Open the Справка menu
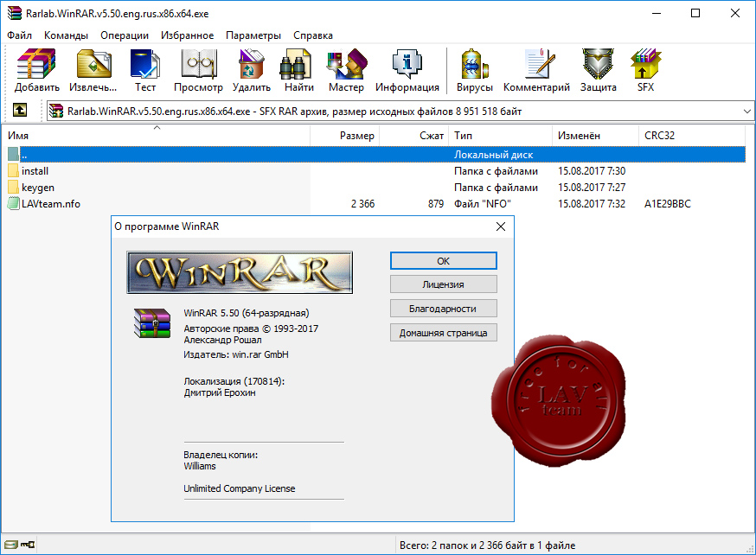Screen dimensions: 756x555 [x=313, y=35]
